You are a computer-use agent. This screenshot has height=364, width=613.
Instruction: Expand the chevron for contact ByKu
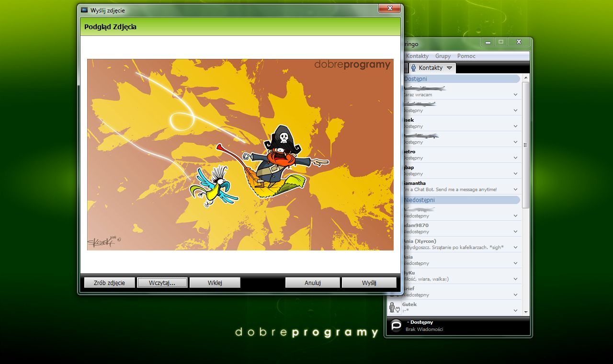tap(515, 279)
